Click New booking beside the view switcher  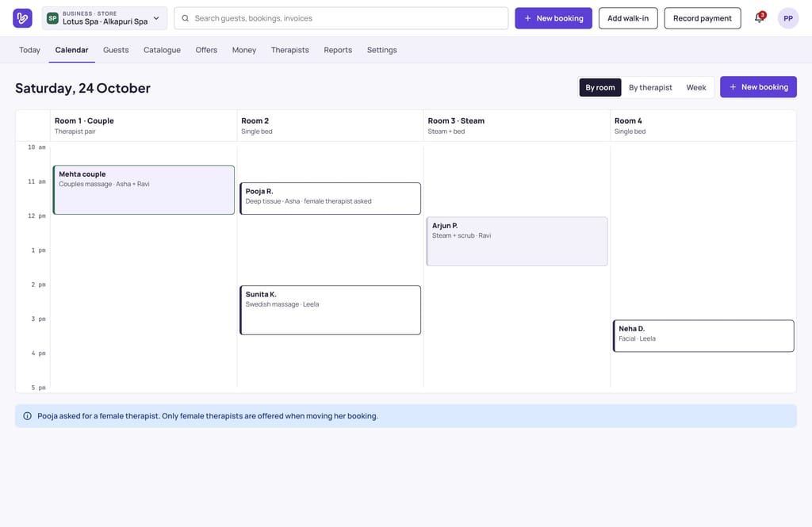(x=758, y=87)
